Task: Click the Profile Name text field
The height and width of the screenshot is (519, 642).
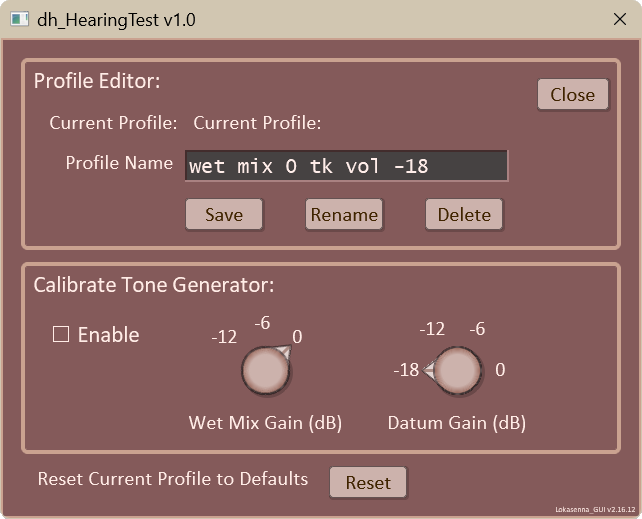Action: click(346, 165)
